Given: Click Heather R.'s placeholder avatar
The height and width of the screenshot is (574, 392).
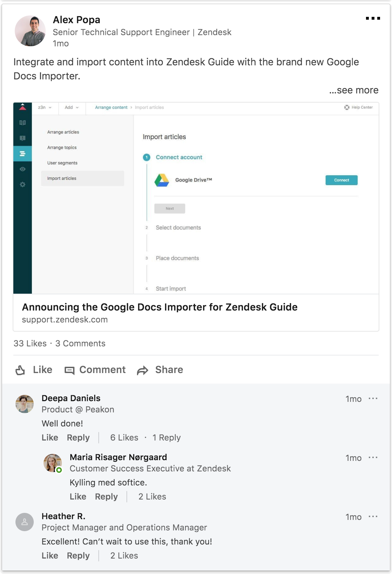Looking at the screenshot, I should tap(25, 522).
